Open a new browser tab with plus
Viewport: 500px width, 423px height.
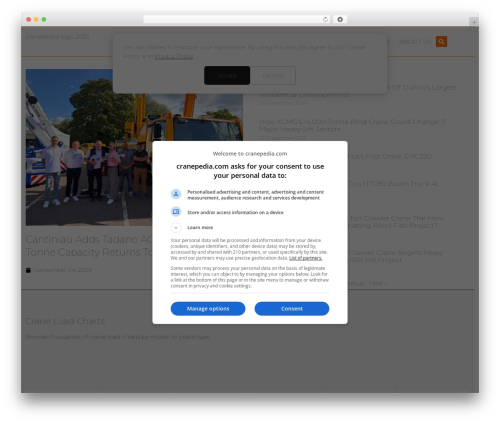click(474, 22)
